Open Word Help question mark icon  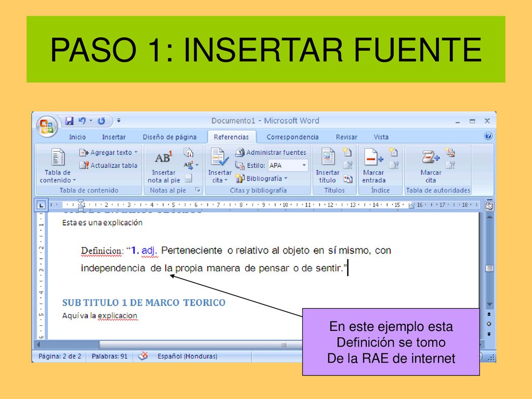[x=488, y=137]
